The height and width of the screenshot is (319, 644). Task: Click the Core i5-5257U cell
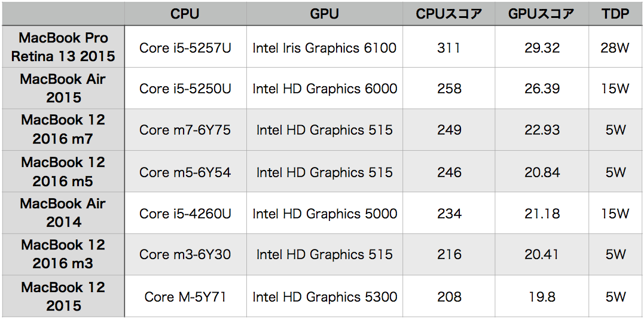pos(185,47)
